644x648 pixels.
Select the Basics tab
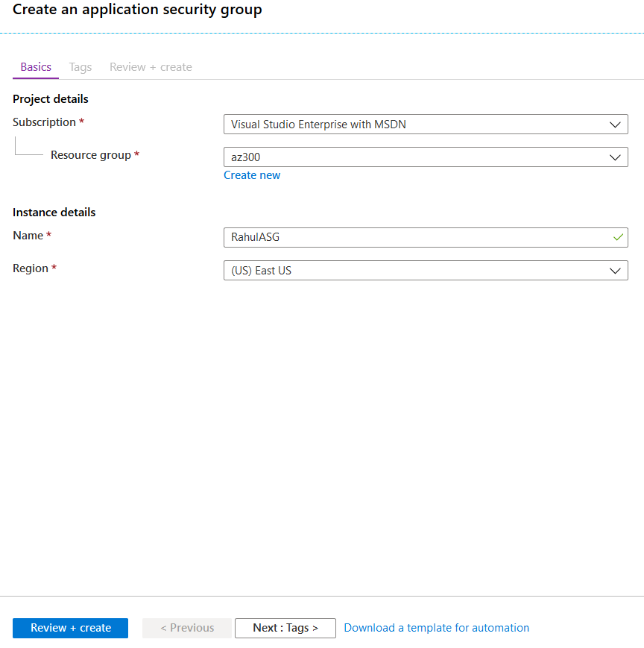pyautogui.click(x=36, y=67)
